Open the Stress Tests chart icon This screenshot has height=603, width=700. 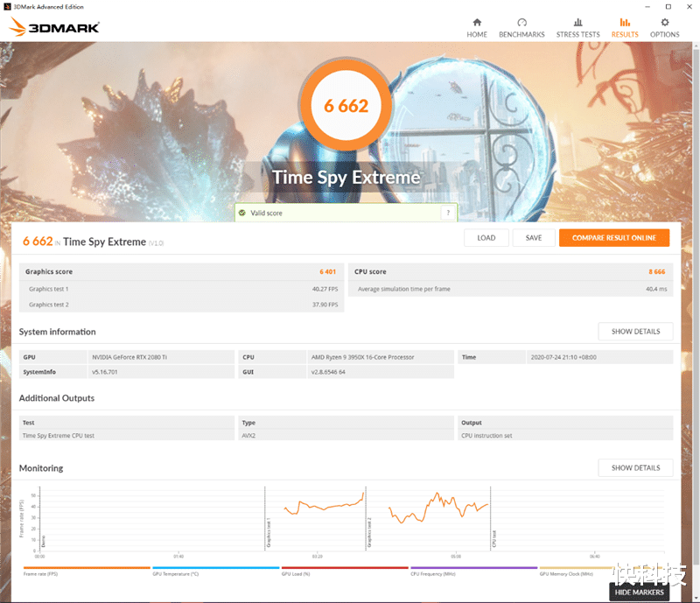577,23
